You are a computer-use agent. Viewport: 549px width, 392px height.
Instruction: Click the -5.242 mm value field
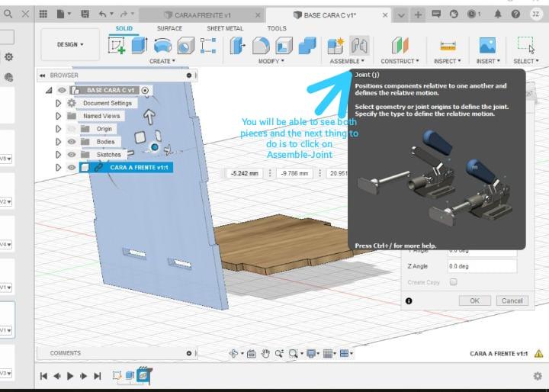245,173
